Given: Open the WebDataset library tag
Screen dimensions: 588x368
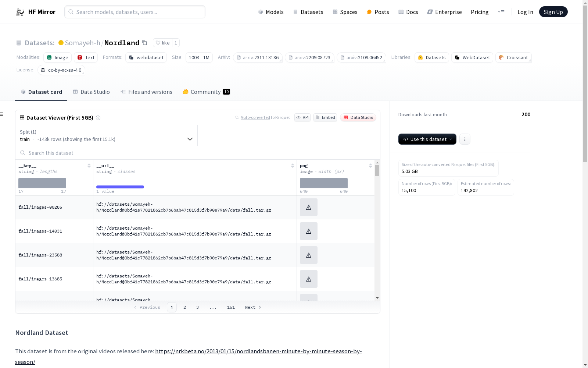Looking at the screenshot, I should pyautogui.click(x=472, y=57).
